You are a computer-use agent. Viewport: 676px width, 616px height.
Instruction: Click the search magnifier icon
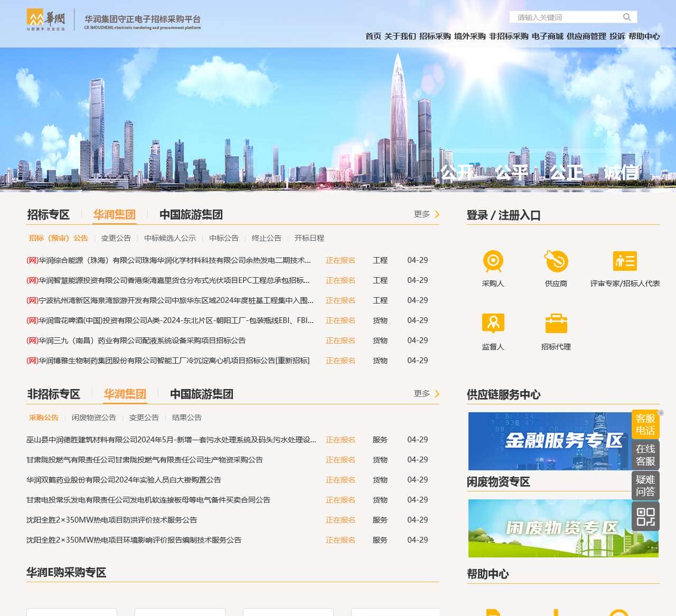coord(626,16)
